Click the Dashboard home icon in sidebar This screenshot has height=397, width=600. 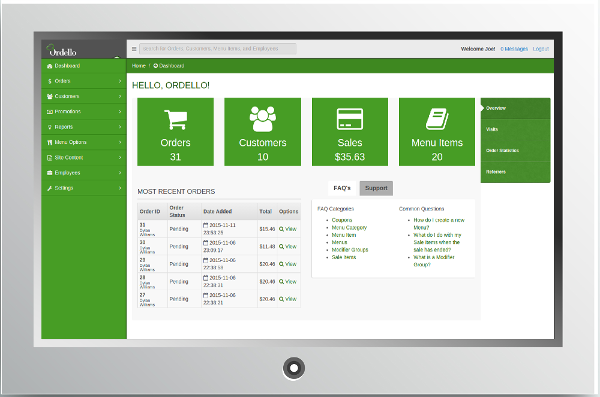click(49, 66)
